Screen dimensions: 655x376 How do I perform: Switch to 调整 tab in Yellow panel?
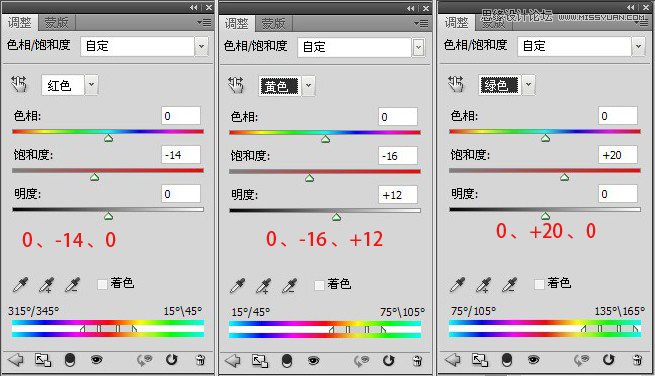(237, 23)
